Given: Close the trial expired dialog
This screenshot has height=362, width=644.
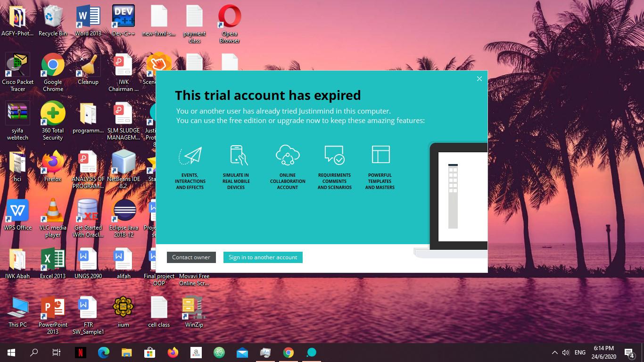Looking at the screenshot, I should click(x=479, y=79).
